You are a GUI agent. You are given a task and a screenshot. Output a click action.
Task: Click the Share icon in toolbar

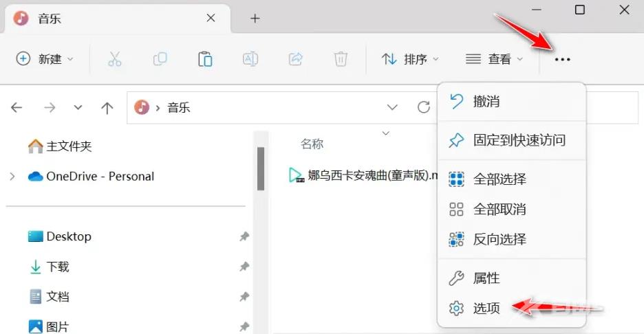coord(295,59)
